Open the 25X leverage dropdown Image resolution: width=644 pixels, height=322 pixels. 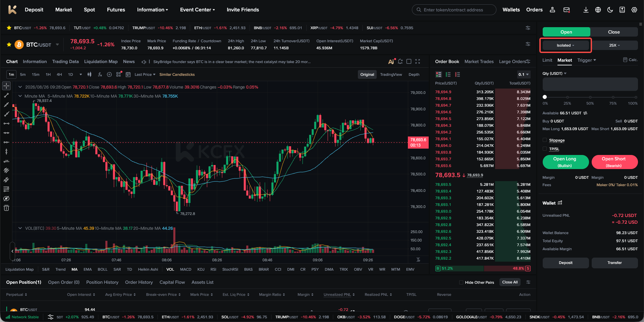(614, 45)
